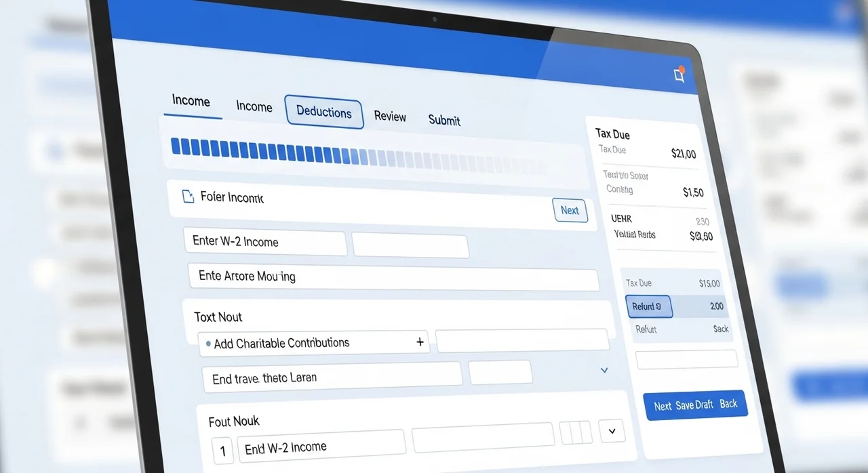Image resolution: width=868 pixels, height=473 pixels.
Task: Click Back in the blue button bar
Action: tap(728, 403)
